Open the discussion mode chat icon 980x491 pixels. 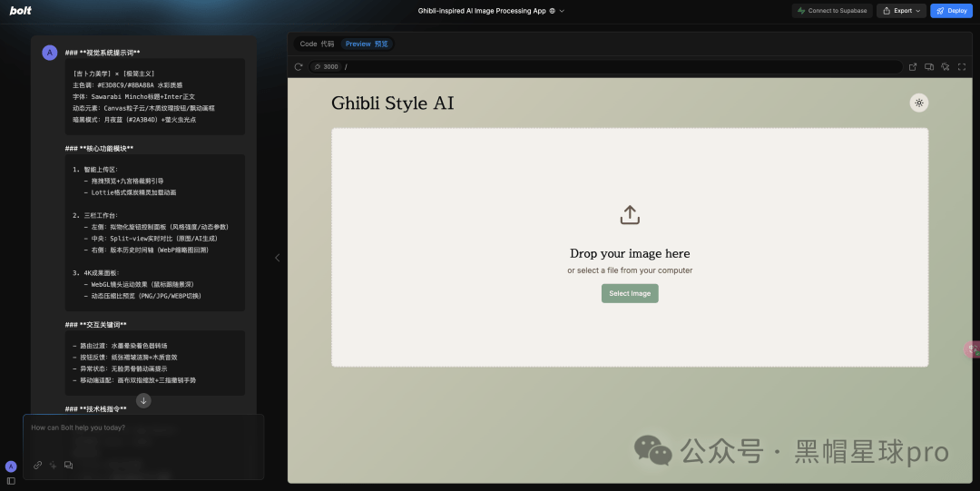point(69,466)
